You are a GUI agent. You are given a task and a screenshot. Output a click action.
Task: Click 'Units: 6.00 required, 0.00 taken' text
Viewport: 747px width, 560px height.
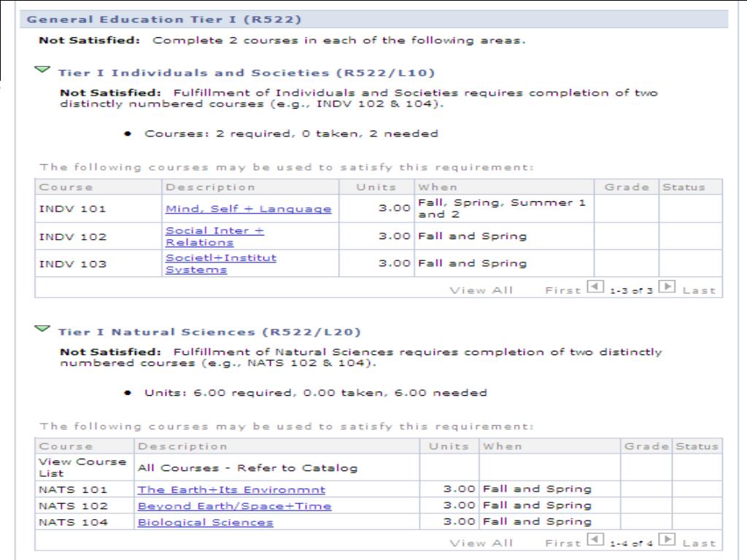(x=264, y=393)
